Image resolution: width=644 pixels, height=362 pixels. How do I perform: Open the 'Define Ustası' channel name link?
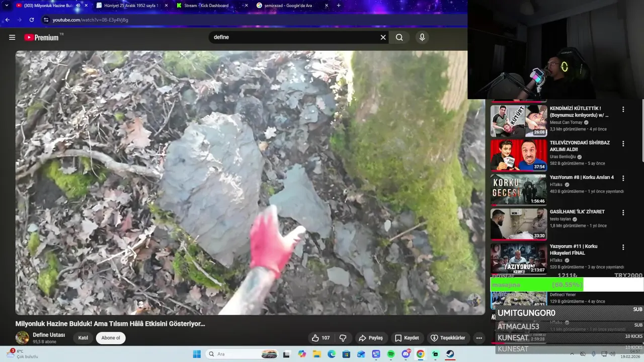pos(49,335)
